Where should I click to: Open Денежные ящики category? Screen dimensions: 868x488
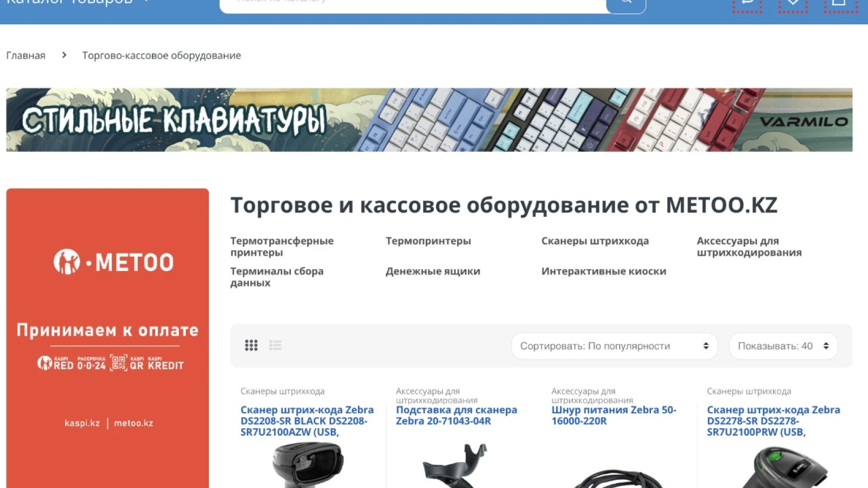[x=432, y=271]
